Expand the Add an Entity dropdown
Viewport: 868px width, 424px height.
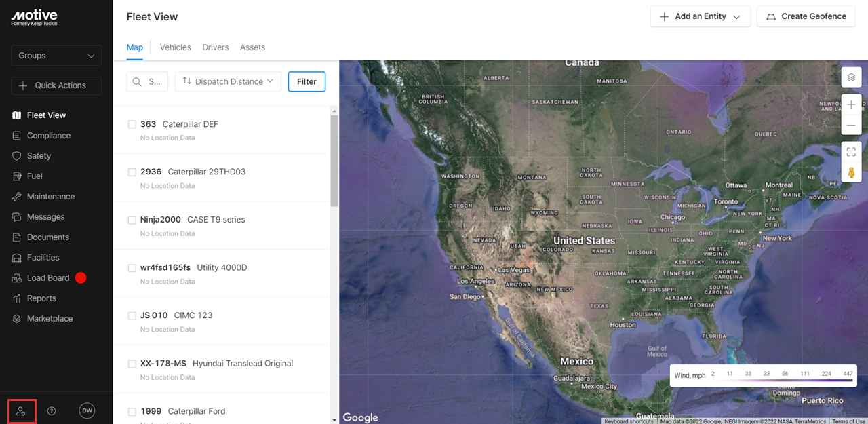point(701,16)
